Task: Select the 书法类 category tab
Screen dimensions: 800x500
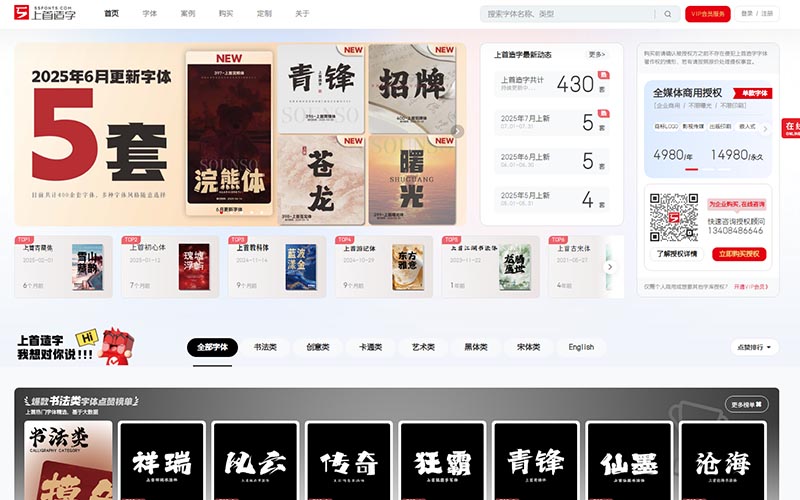Action: 265,347
